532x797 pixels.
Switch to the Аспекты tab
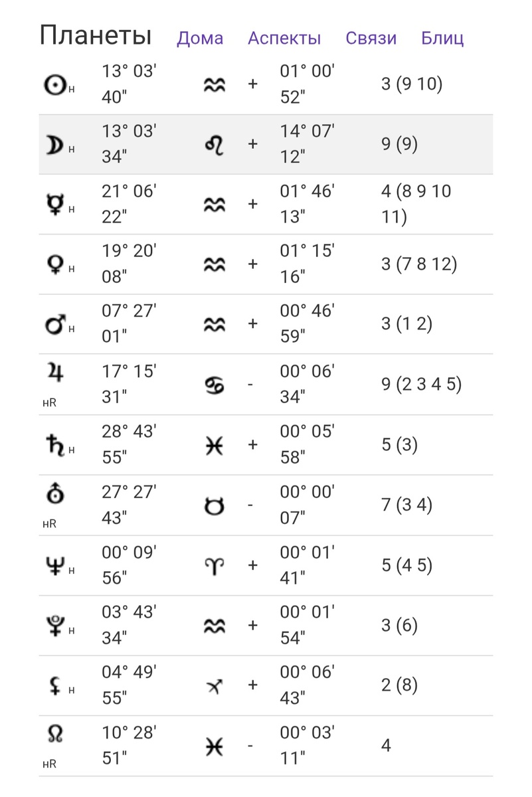pyautogui.click(x=284, y=38)
